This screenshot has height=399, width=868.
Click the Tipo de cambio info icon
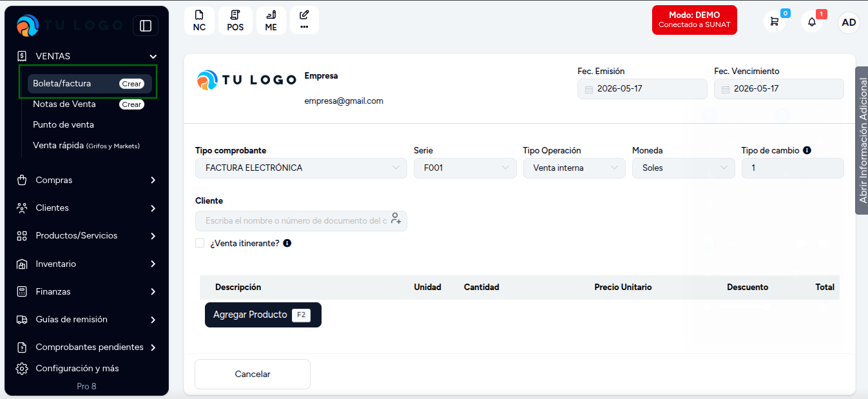tap(807, 150)
